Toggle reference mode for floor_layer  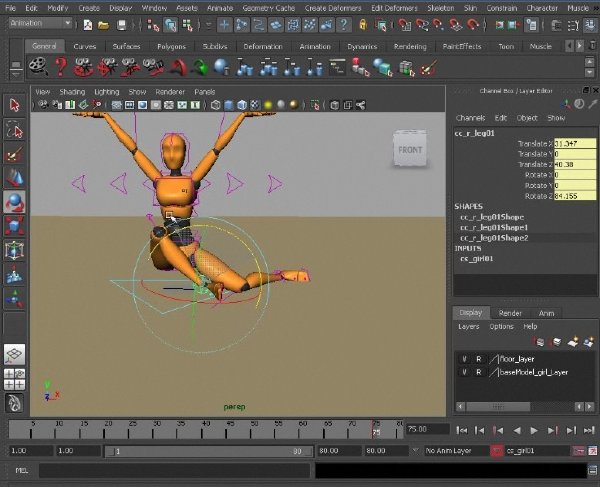[x=478, y=359]
